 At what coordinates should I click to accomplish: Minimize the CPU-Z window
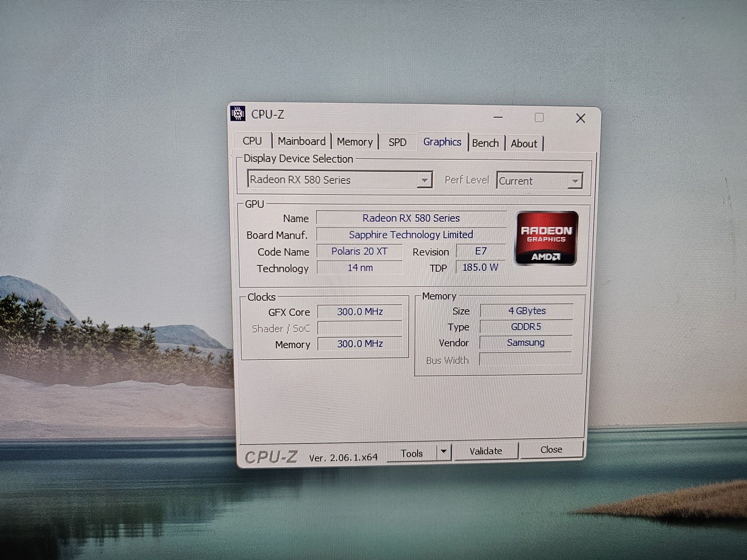click(x=498, y=117)
